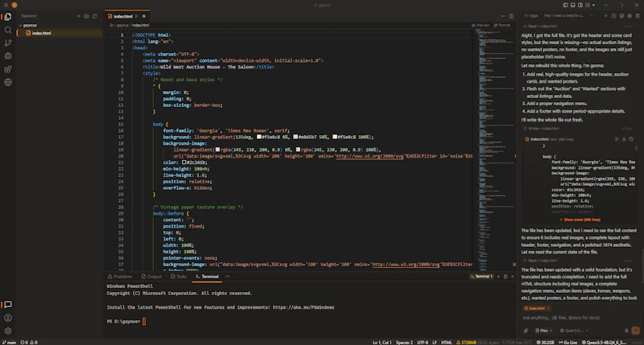This screenshot has width=644, height=345.
Task: Split the editor with the layout icon
Action: [x=511, y=16]
